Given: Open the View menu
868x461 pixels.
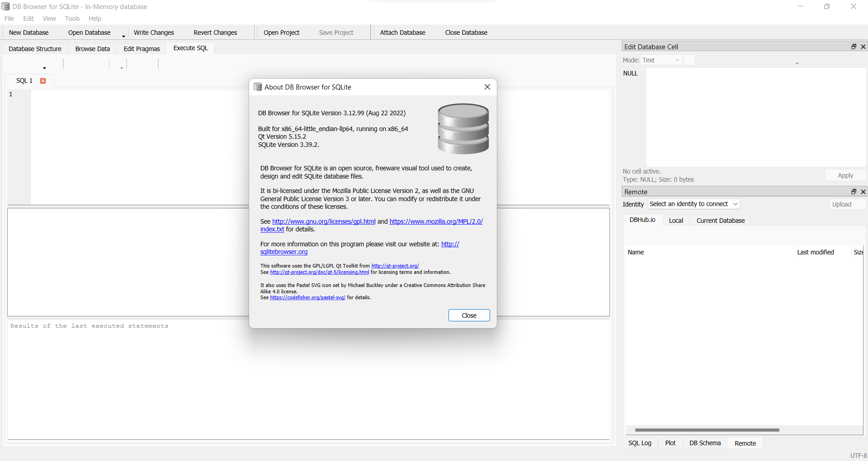Looking at the screenshot, I should (49, 19).
